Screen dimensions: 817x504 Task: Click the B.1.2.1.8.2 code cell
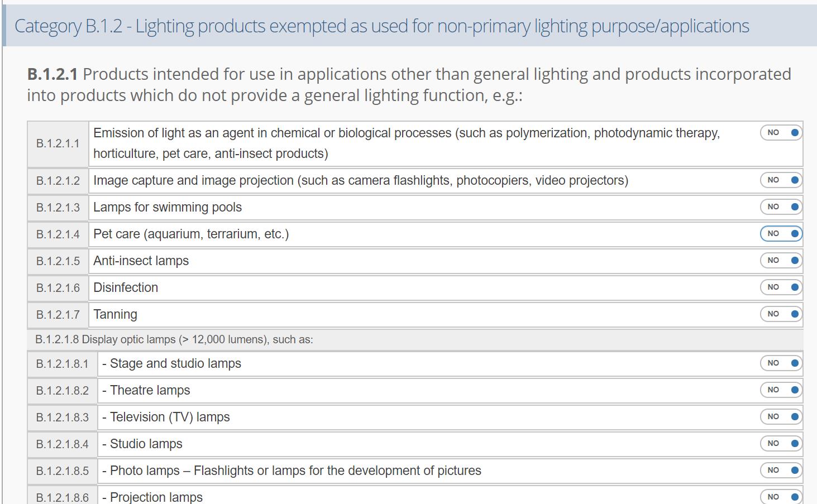[x=63, y=391]
